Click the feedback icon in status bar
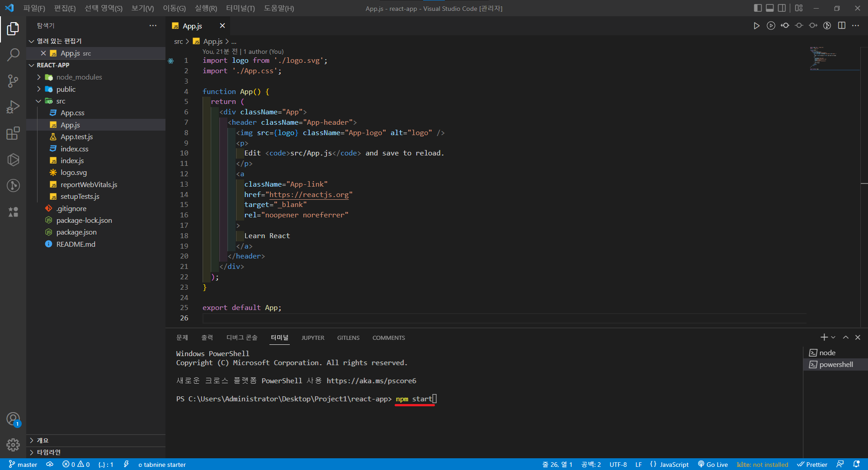Image resolution: width=868 pixels, height=470 pixels. [840, 465]
